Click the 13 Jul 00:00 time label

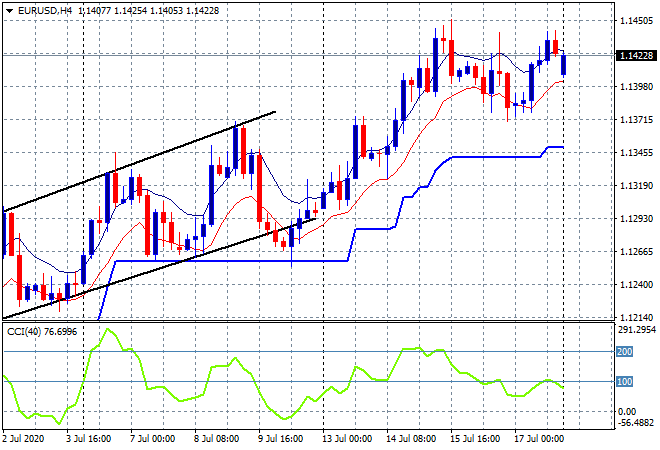(x=347, y=439)
